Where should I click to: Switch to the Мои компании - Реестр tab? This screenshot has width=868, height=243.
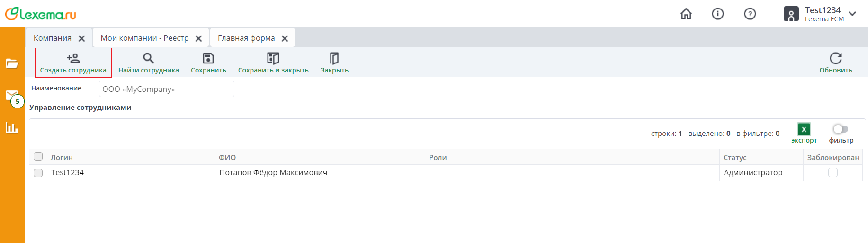coord(144,38)
